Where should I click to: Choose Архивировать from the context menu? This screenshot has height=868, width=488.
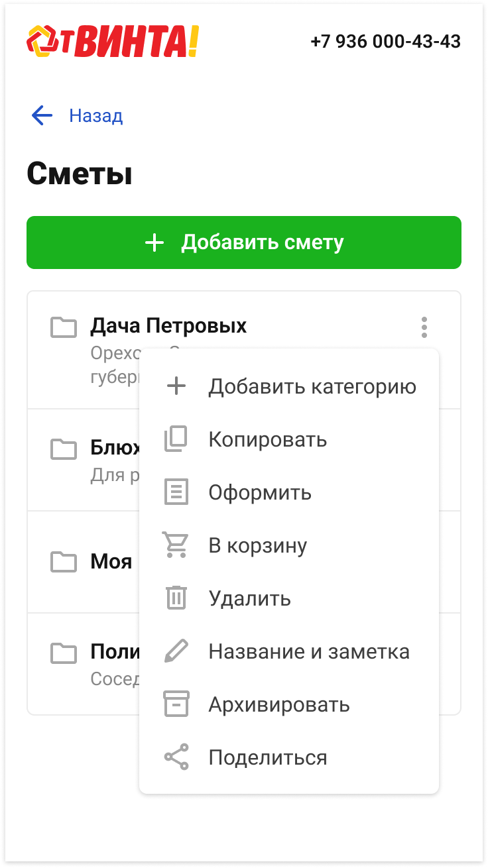[279, 704]
